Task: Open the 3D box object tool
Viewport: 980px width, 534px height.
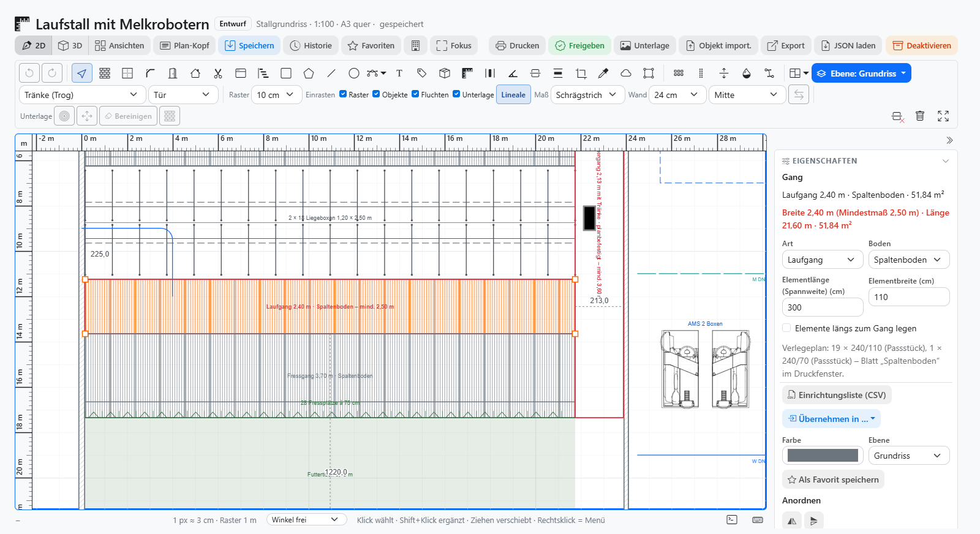Action: [445, 73]
